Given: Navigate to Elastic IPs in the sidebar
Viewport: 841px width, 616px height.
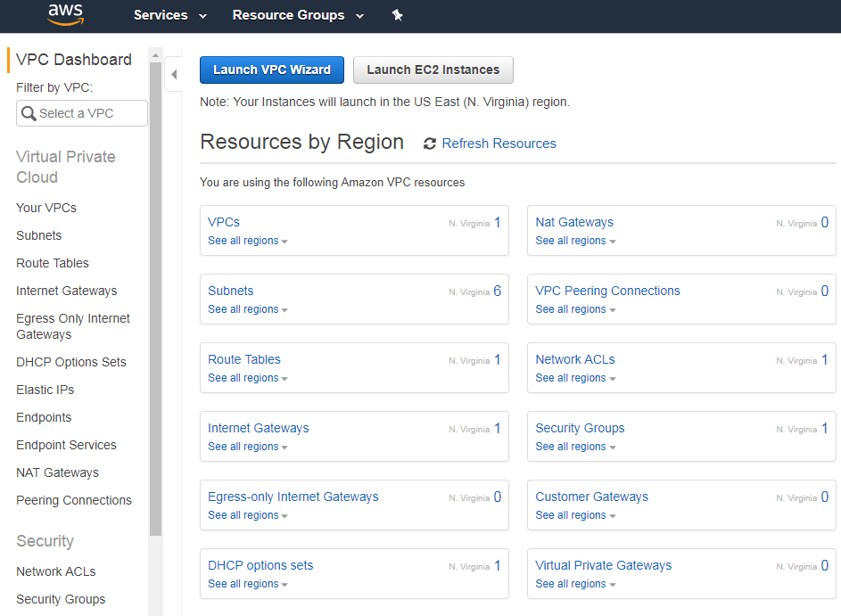Looking at the screenshot, I should (45, 390).
